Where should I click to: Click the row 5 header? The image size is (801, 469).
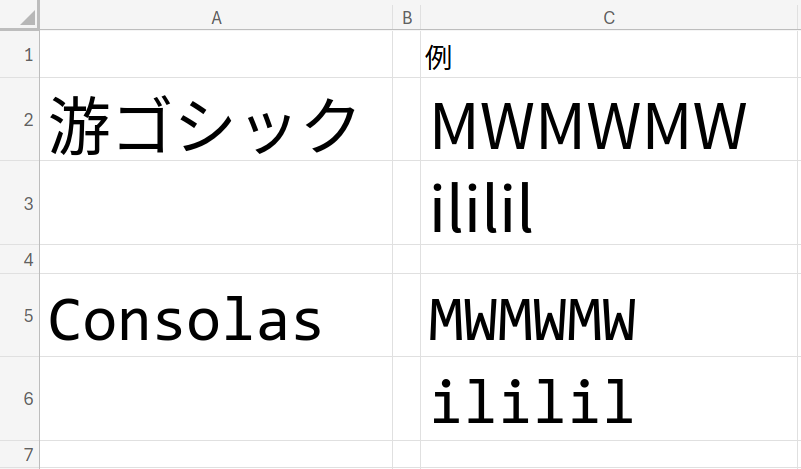20,315
